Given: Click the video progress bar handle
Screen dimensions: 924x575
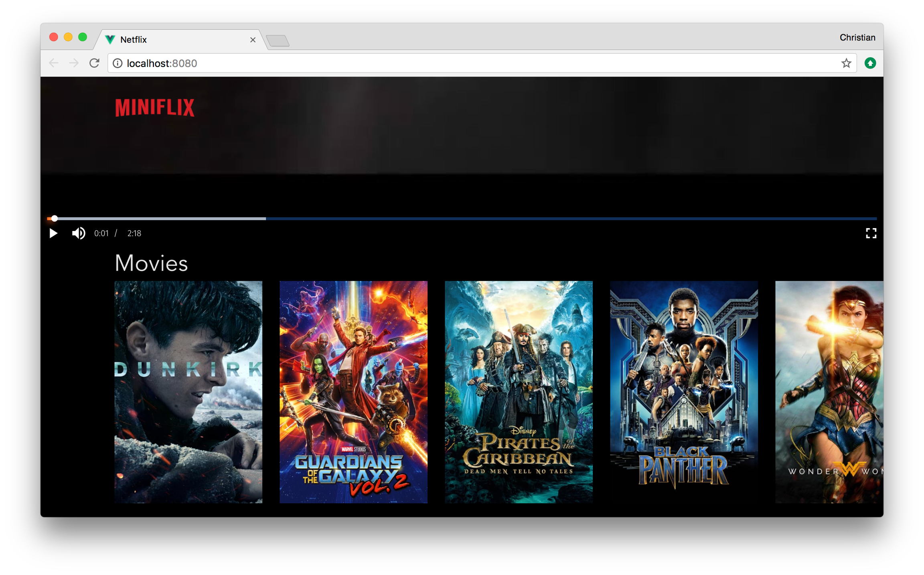Looking at the screenshot, I should point(55,219).
